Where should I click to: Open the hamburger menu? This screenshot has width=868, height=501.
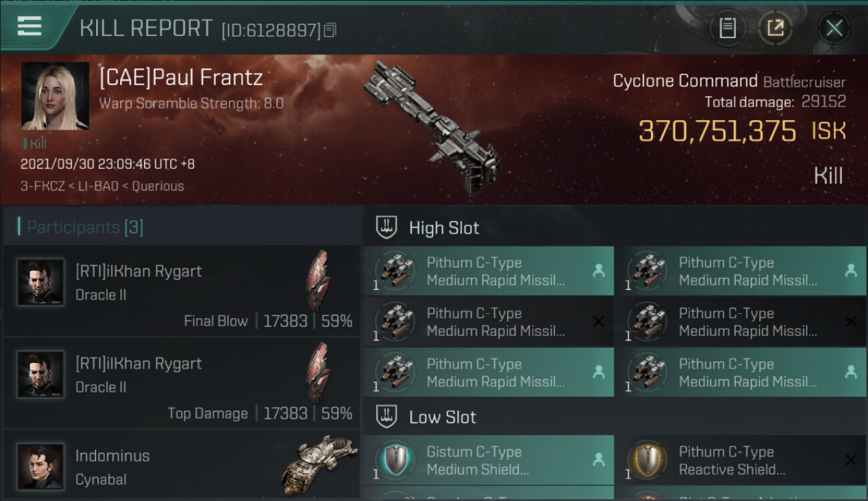pyautogui.click(x=30, y=27)
